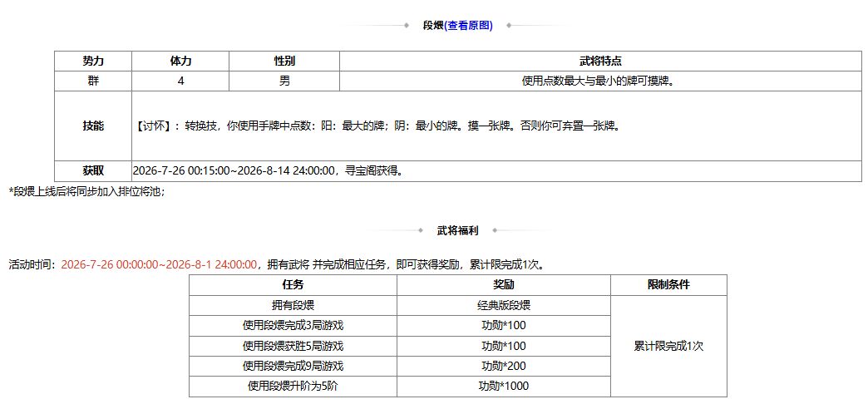Click the 男 gender cell

click(x=284, y=81)
